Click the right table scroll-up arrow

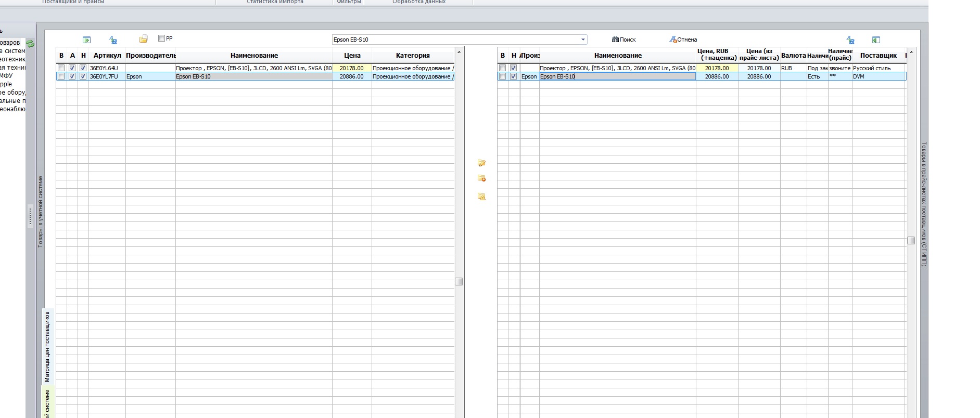coord(911,52)
